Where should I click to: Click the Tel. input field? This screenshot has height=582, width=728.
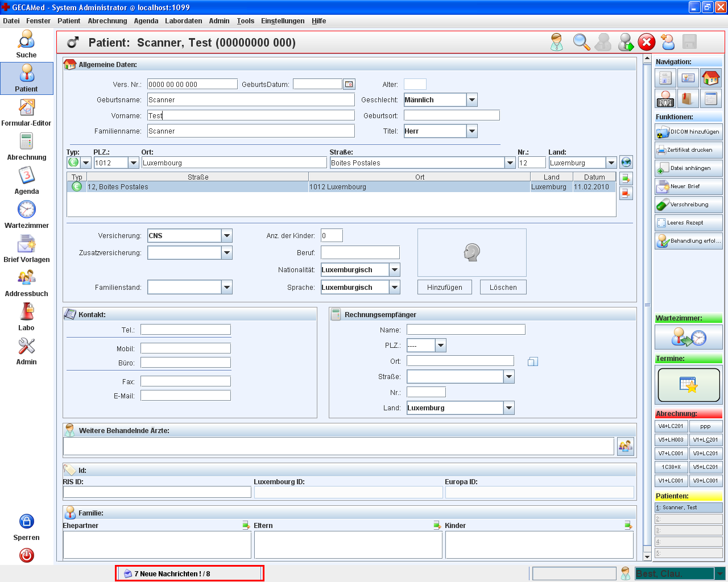[185, 330]
